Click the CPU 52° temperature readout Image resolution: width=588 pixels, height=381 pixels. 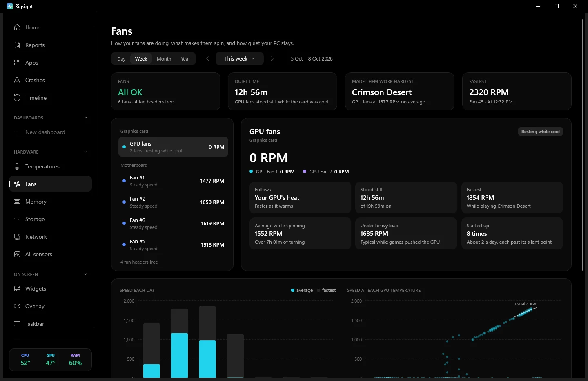point(25,360)
